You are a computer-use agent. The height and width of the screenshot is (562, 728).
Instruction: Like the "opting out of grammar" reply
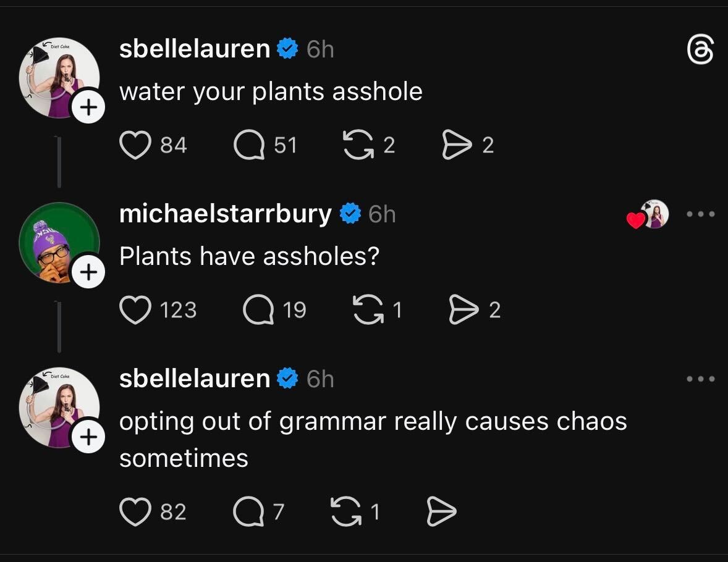[135, 511]
